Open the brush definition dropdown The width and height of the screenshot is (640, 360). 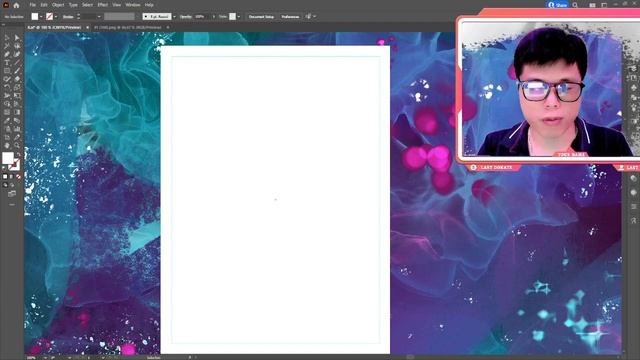pyautogui.click(x=174, y=16)
